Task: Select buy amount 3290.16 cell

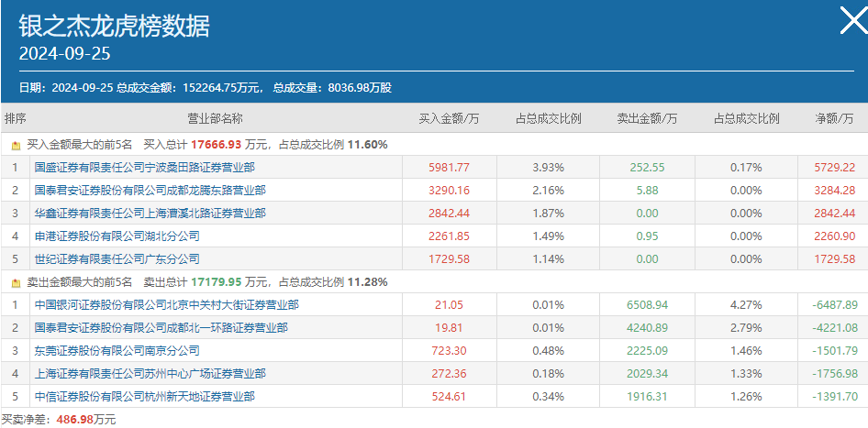Action: coord(449,191)
